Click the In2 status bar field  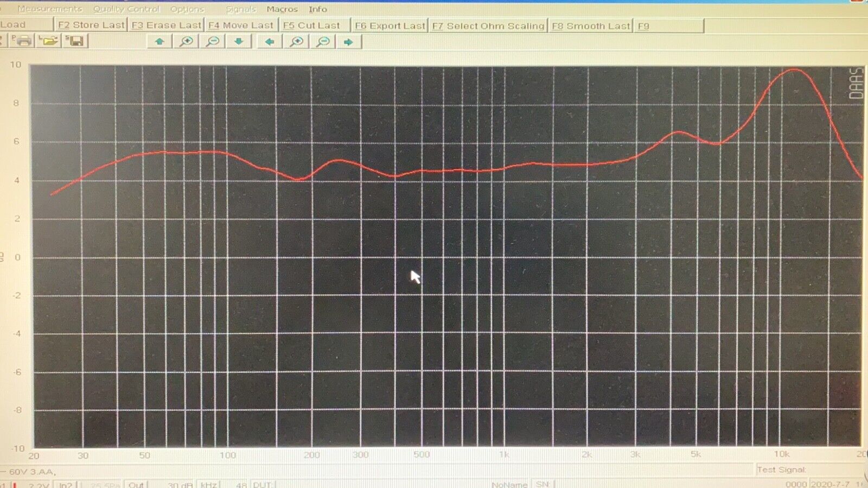tap(66, 484)
